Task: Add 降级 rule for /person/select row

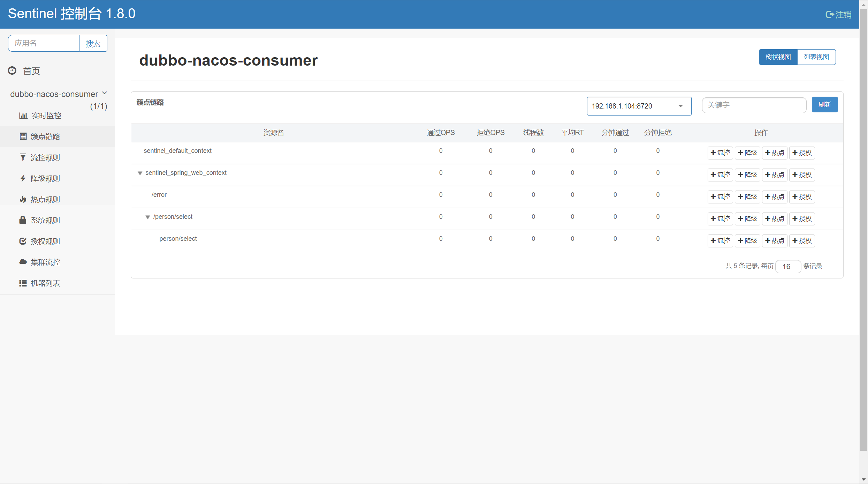Action: 747,219
